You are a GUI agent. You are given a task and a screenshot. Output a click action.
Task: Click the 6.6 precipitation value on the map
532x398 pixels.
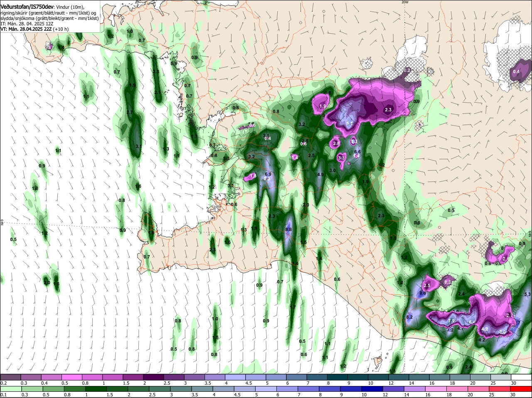357,152
